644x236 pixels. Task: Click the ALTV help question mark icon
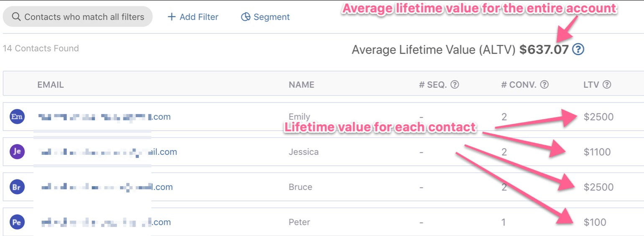(x=578, y=50)
